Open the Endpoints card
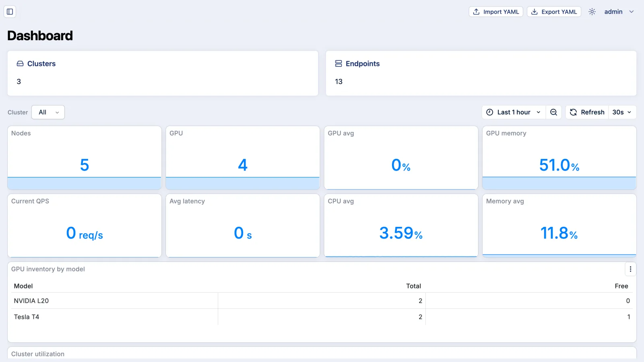The image size is (644, 362). click(x=481, y=73)
